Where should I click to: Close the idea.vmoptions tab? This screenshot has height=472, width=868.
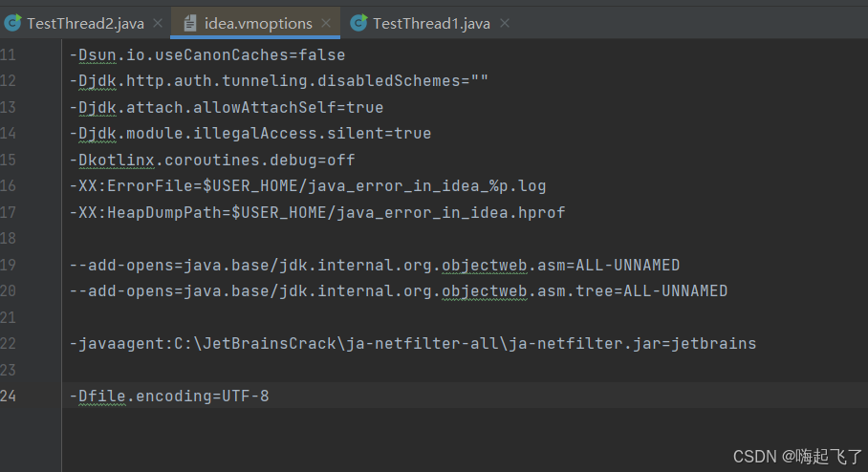point(326,23)
